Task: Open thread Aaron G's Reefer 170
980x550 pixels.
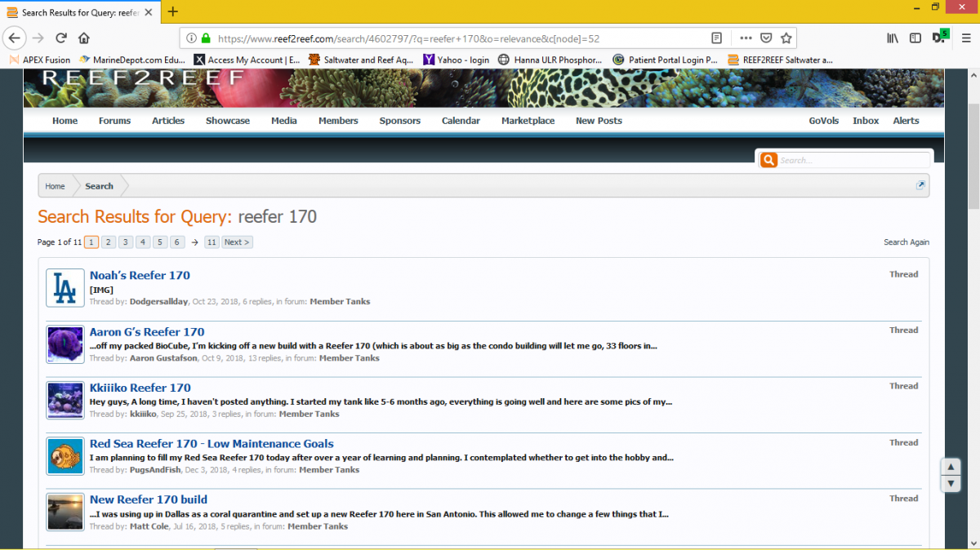Action: pyautogui.click(x=147, y=332)
